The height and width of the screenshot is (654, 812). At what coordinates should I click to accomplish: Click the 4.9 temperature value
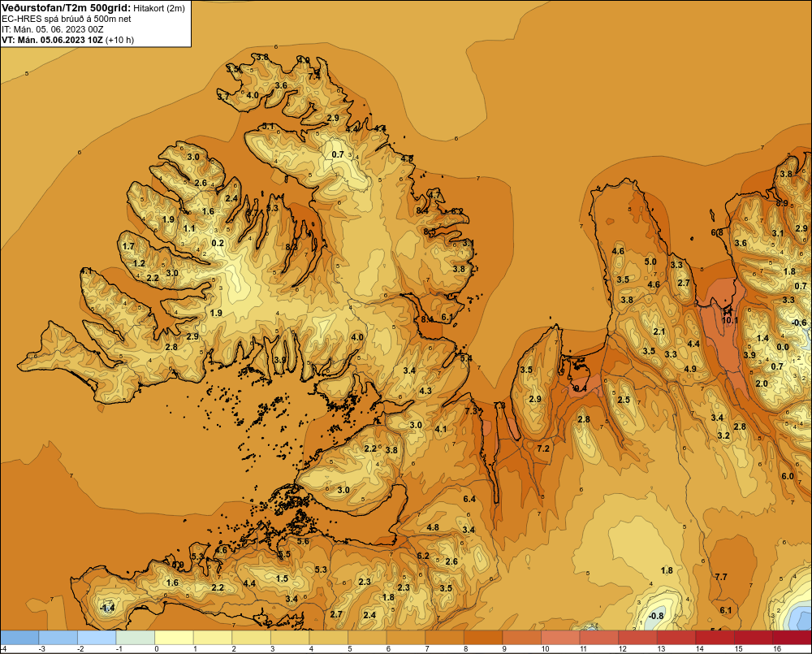tap(689, 369)
